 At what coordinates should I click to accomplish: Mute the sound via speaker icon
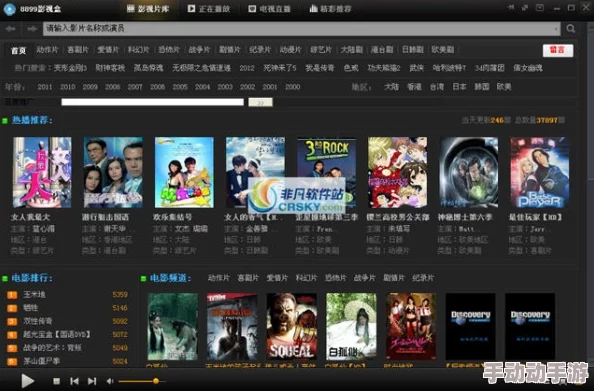[110, 381]
